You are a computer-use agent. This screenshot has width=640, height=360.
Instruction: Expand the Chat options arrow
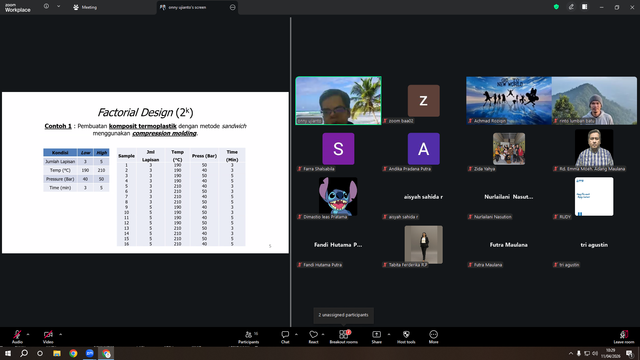click(x=296, y=334)
